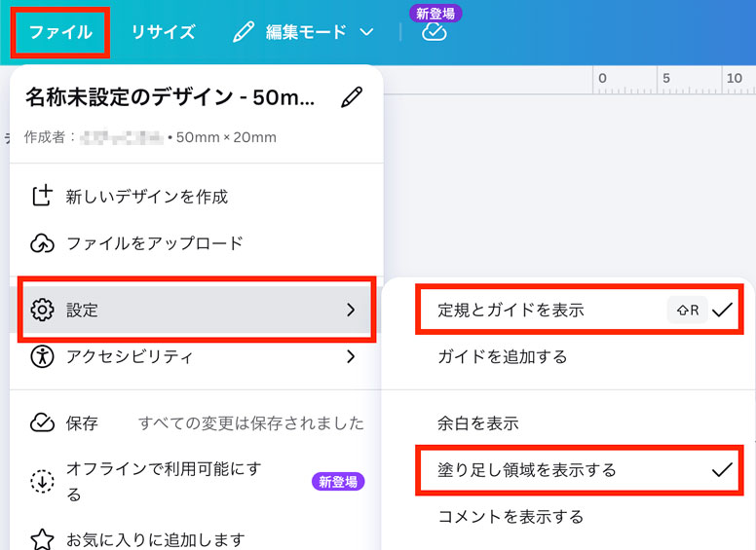Open the 設定 submenu entry
The image size is (756, 550).
(197, 310)
